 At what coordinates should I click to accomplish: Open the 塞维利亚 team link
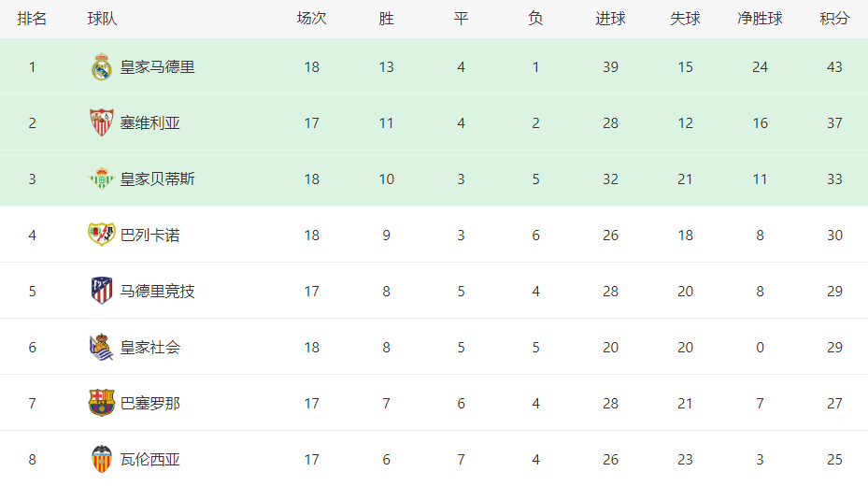coord(150,122)
